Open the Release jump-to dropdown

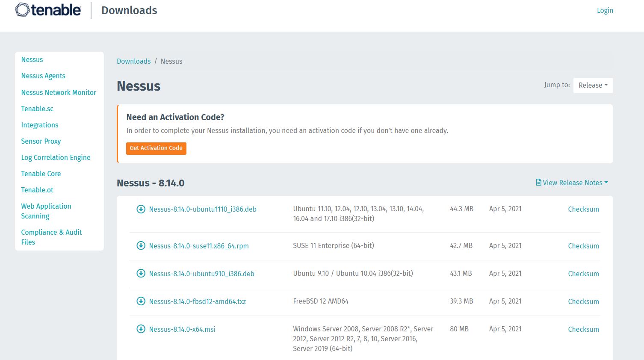click(x=593, y=86)
